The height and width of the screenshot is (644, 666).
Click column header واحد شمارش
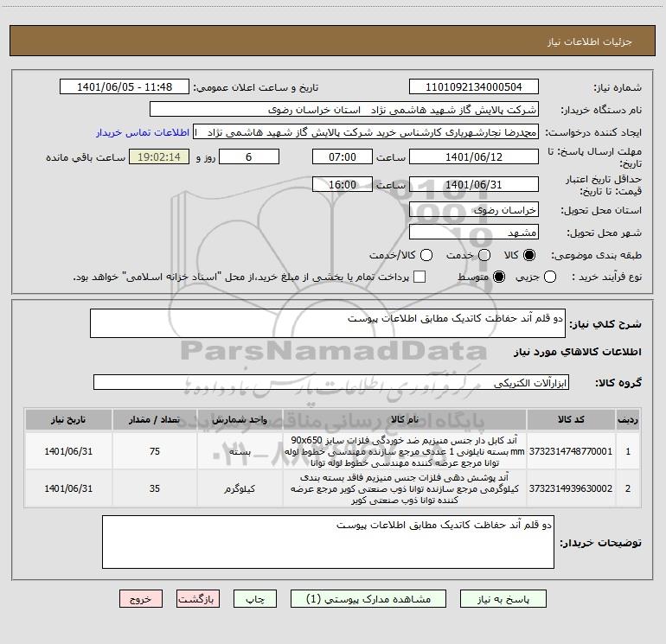pyautogui.click(x=240, y=419)
